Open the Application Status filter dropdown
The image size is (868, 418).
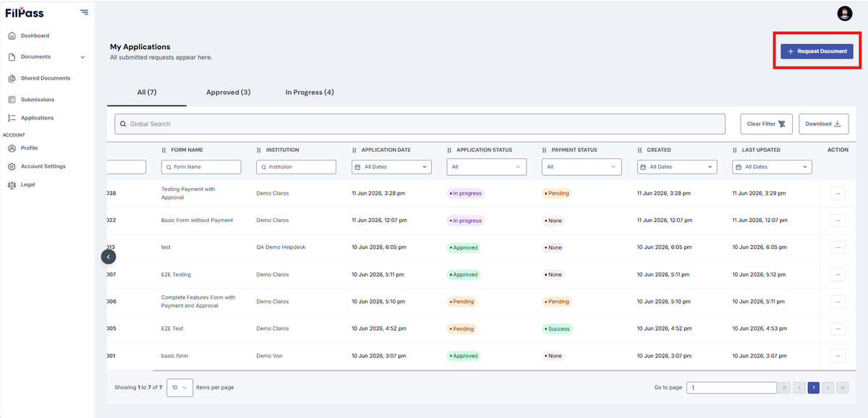[487, 167]
